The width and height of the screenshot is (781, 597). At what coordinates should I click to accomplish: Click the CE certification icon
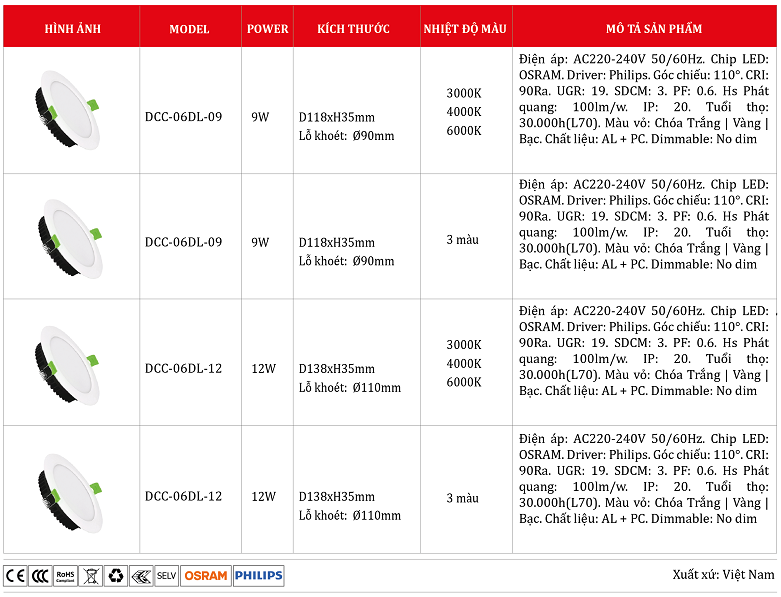pos(15,575)
